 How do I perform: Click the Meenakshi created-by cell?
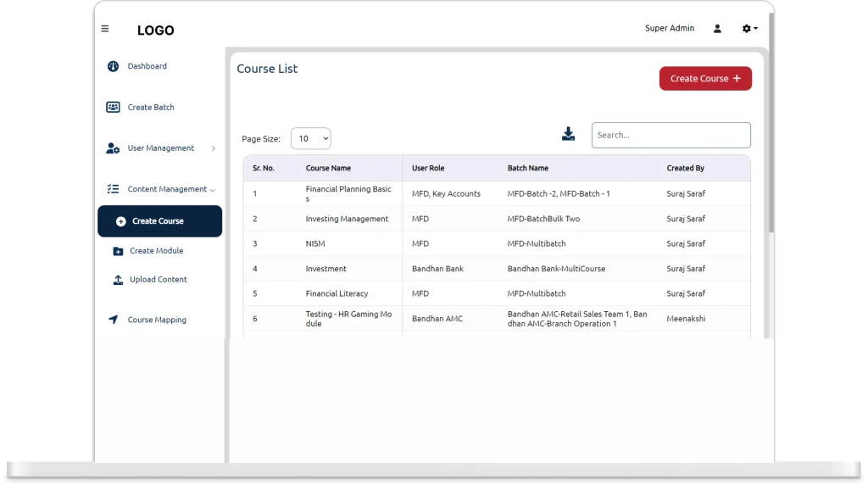(686, 319)
